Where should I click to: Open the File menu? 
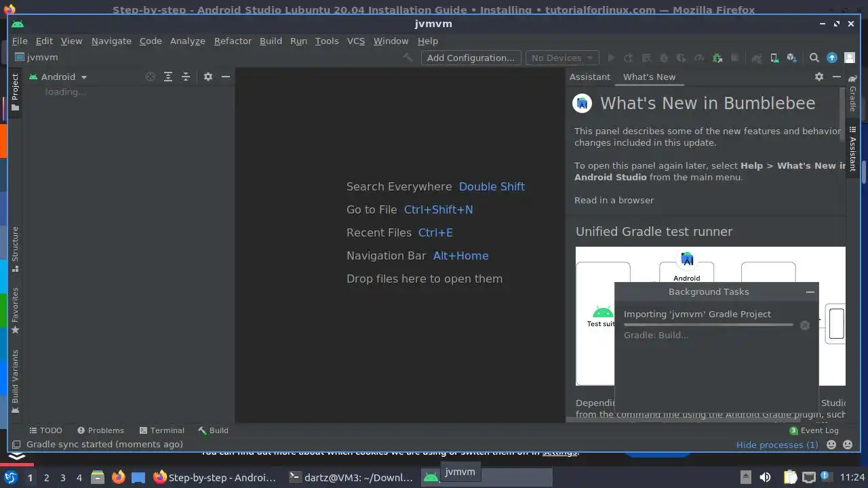click(20, 41)
